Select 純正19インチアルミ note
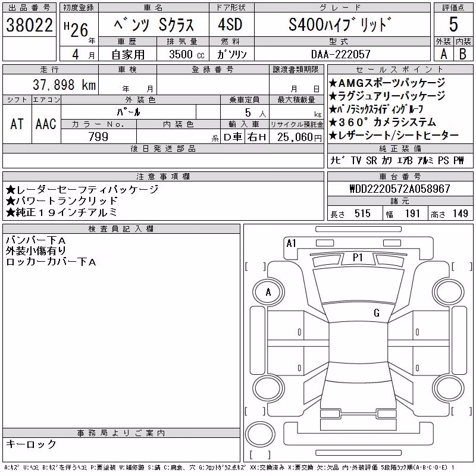The height and width of the screenshot is (476, 476). pyautogui.click(x=62, y=212)
